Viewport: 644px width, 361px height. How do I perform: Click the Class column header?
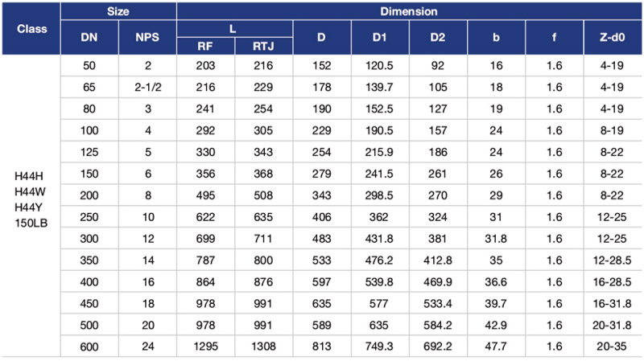pos(31,29)
